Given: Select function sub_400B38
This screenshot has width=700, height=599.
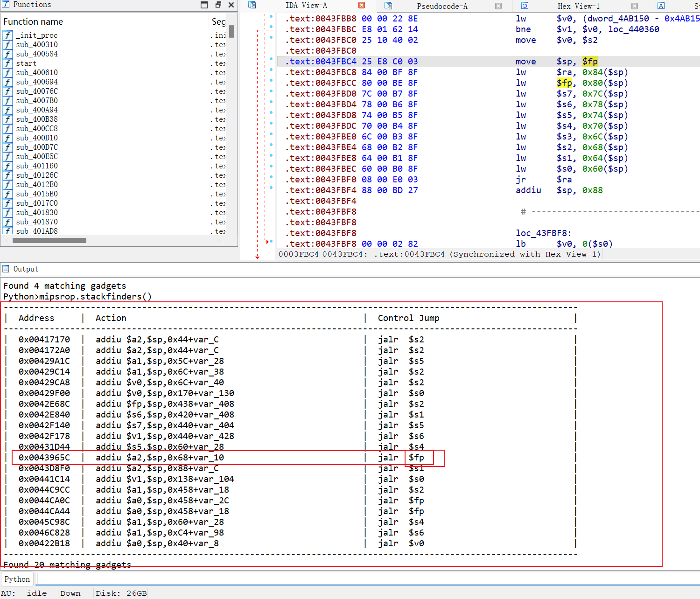Looking at the screenshot, I should pos(37,119).
